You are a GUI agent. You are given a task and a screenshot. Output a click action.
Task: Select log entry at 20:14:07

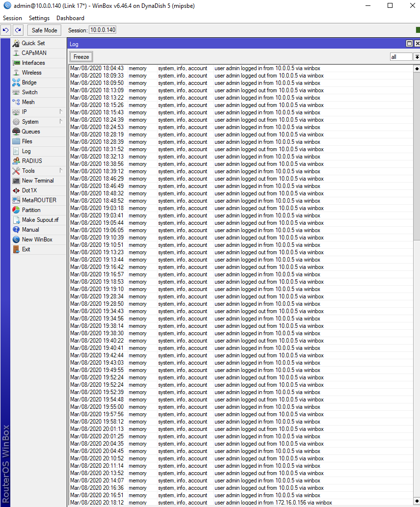pos(241,480)
